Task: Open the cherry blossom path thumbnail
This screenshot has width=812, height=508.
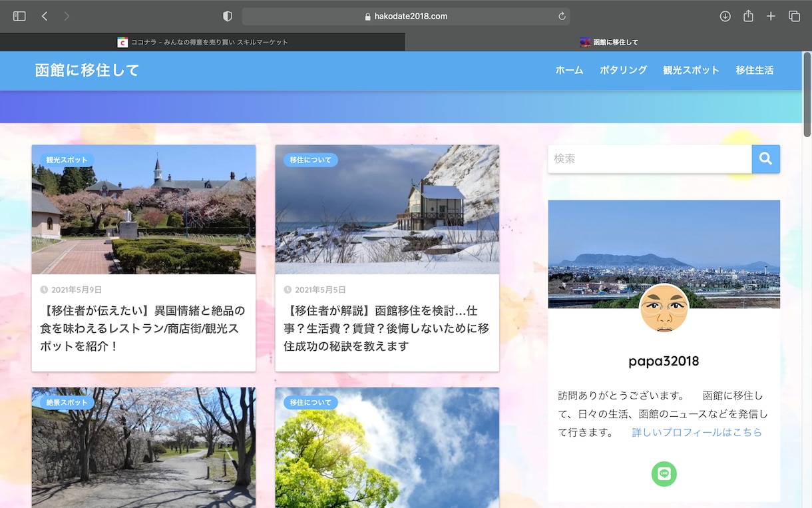Action: tap(144, 447)
